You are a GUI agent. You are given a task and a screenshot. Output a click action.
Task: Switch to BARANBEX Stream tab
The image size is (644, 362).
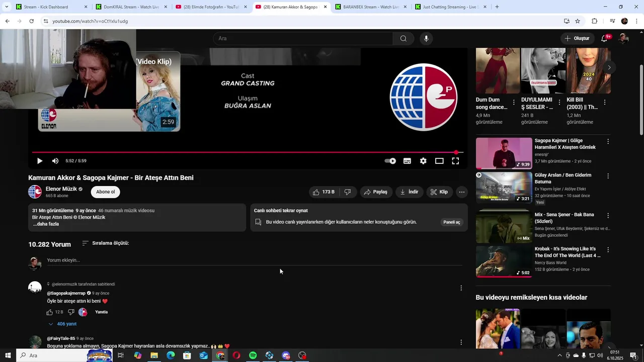(371, 7)
